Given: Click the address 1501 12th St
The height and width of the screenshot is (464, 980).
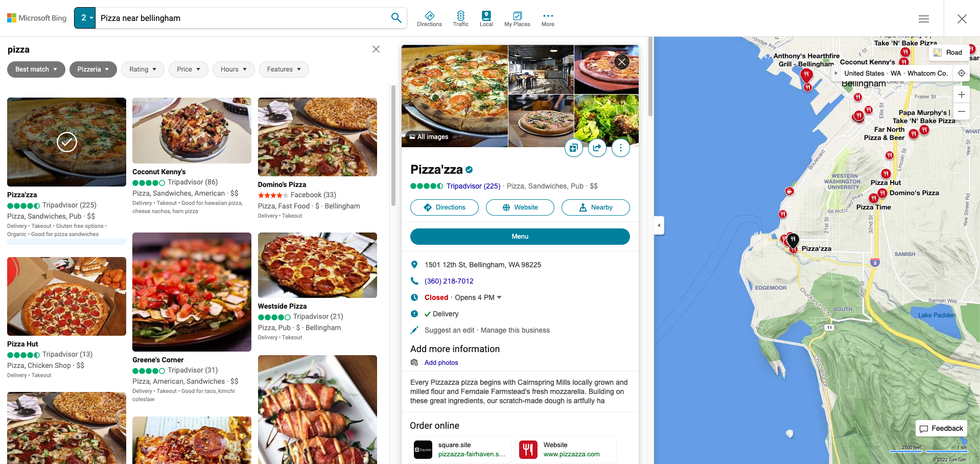Looking at the screenshot, I should 483,265.
